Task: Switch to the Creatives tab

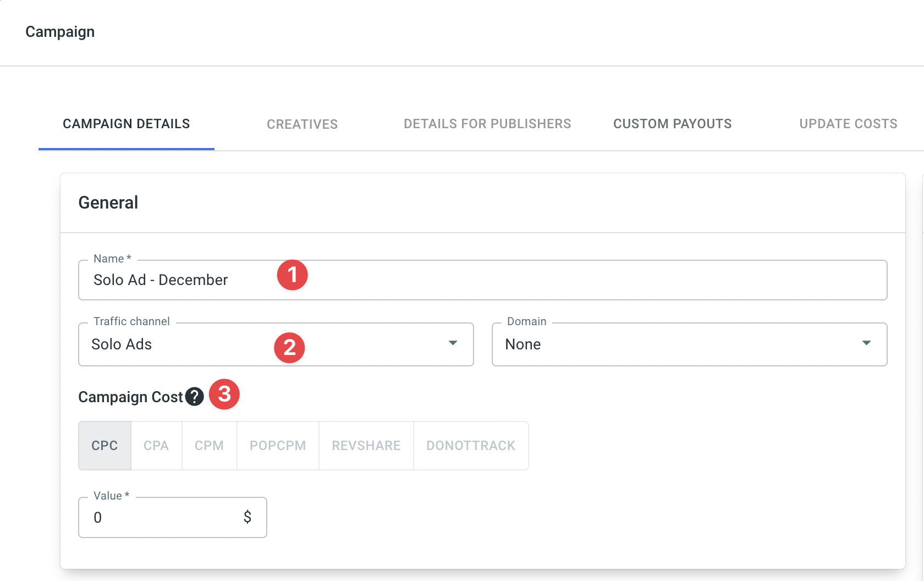Action: coord(302,124)
